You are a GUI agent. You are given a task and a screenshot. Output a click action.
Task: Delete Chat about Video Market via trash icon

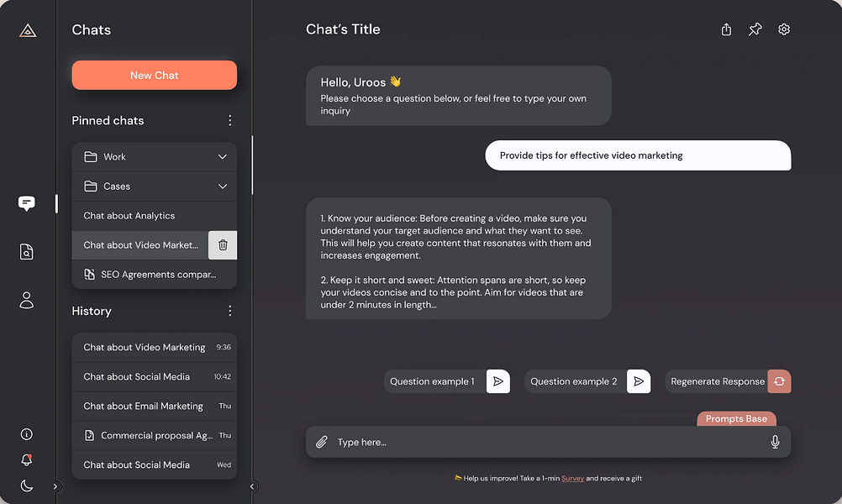coord(222,244)
